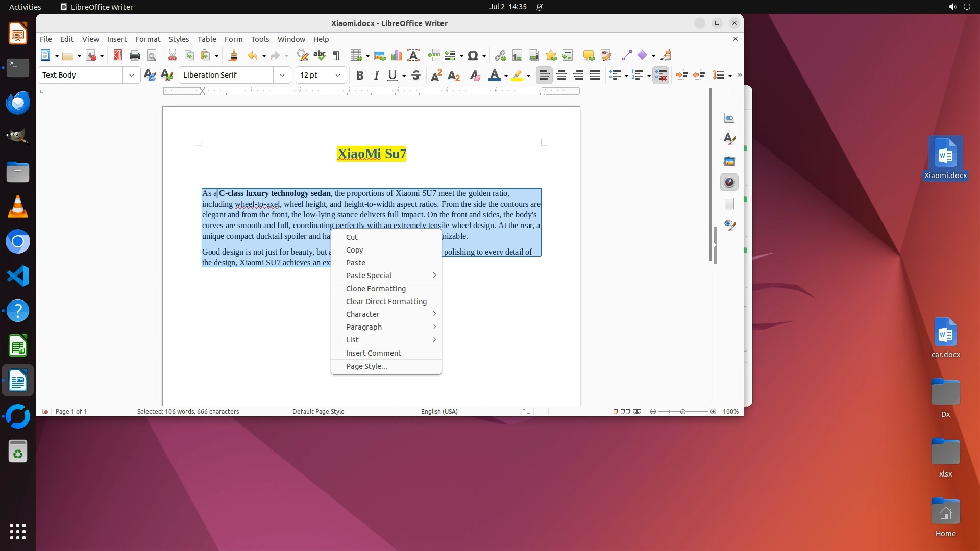
Task: Click the Insert Image icon
Action: 380,55
